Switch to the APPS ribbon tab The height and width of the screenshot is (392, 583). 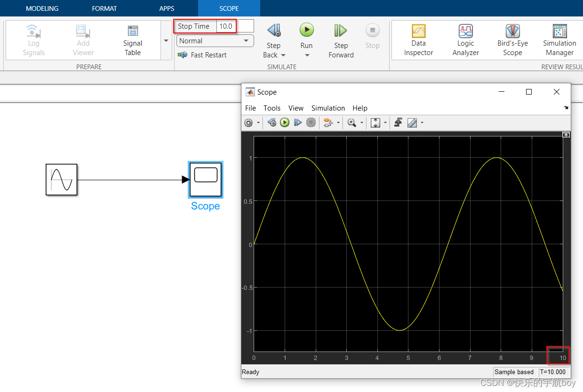click(167, 8)
